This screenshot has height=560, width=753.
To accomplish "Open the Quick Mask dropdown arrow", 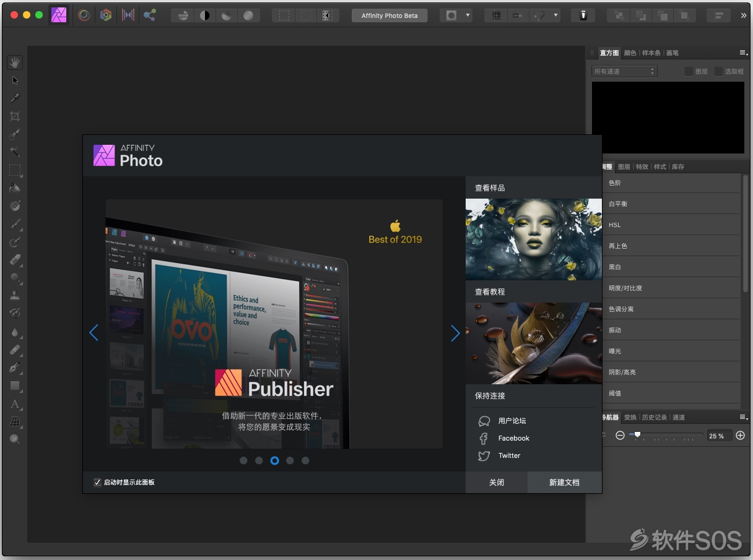I will (x=468, y=15).
